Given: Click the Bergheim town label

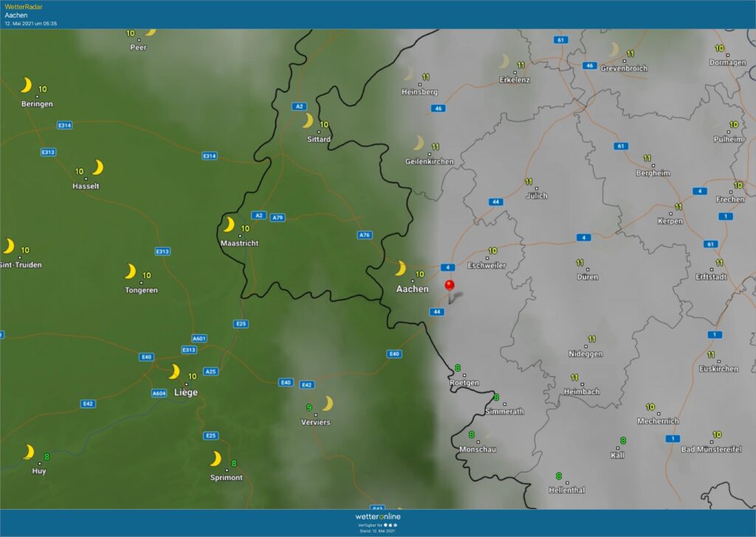Looking at the screenshot, I should [x=653, y=173].
